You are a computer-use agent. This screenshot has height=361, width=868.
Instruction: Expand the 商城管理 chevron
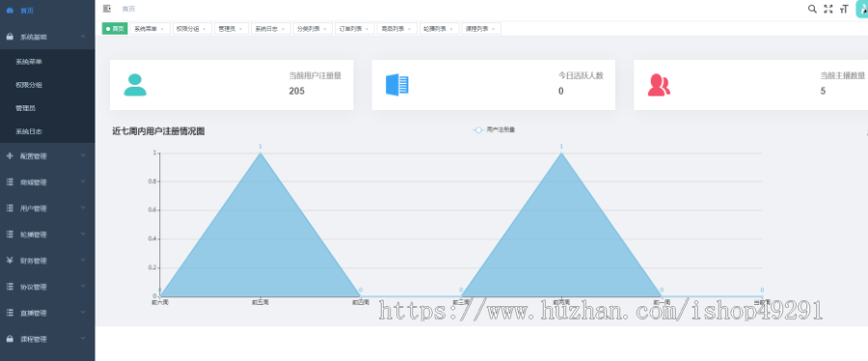(83, 181)
